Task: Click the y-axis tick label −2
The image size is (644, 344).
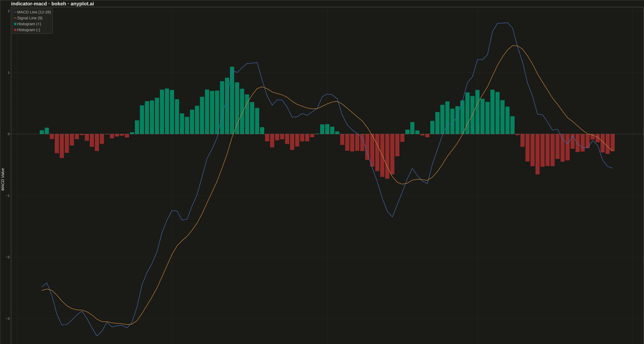Action: [8, 257]
